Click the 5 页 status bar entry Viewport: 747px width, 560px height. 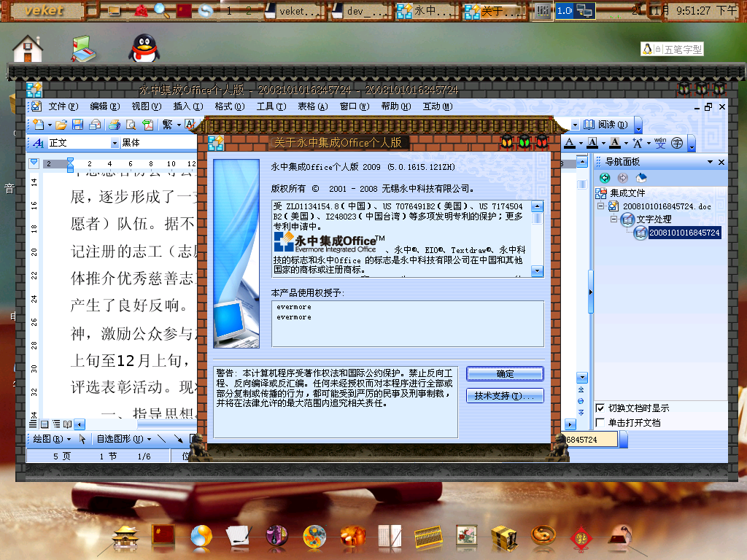tap(62, 456)
